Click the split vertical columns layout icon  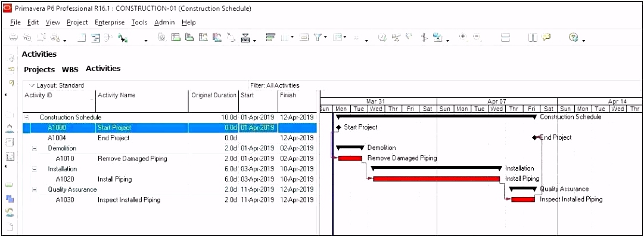[533, 38]
